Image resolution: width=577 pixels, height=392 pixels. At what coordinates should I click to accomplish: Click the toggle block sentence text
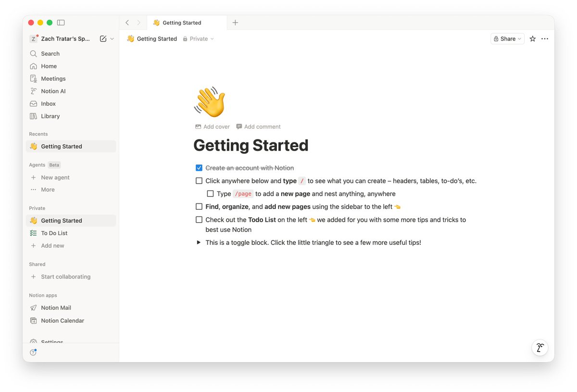[314, 242]
